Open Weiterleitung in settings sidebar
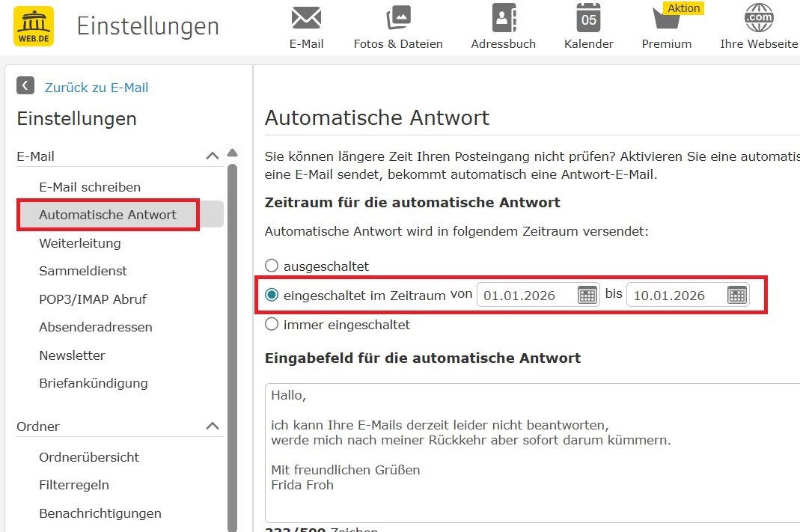 tap(79, 243)
